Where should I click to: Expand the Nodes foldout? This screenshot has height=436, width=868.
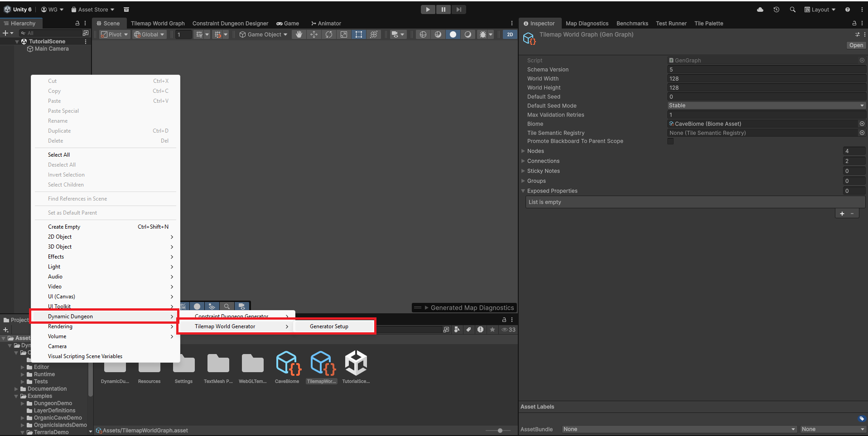point(523,151)
